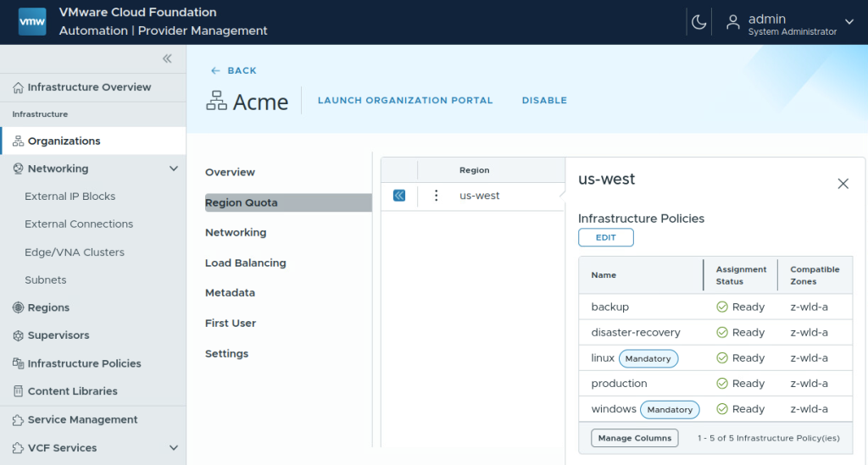The height and width of the screenshot is (465, 868).
Task: Select the backup policy row
Action: click(715, 307)
